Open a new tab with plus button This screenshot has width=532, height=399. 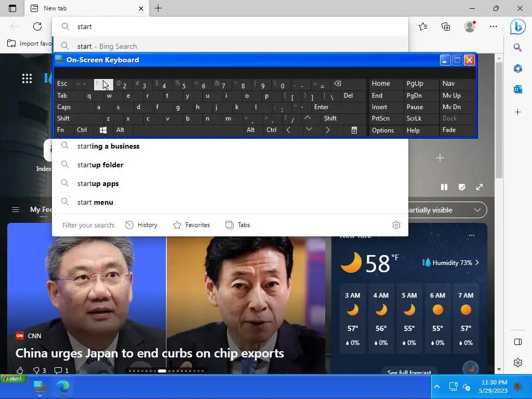(x=158, y=8)
